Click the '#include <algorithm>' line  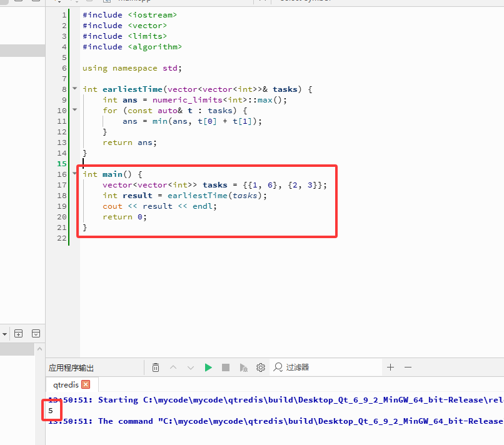tap(132, 47)
